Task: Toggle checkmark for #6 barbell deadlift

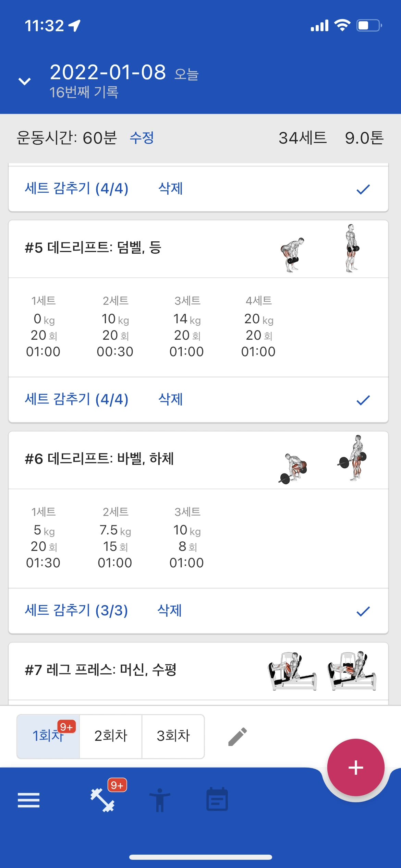Action: pos(363,611)
